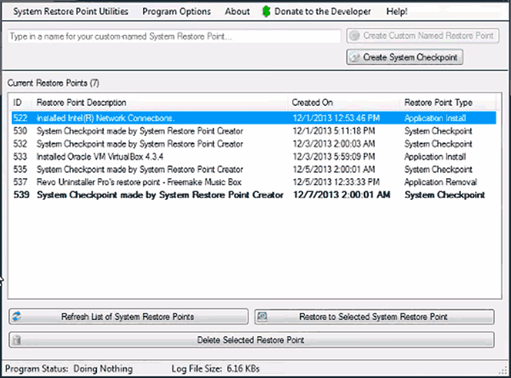Click the date 12/5/2013 12:33:33 PM

(336, 182)
